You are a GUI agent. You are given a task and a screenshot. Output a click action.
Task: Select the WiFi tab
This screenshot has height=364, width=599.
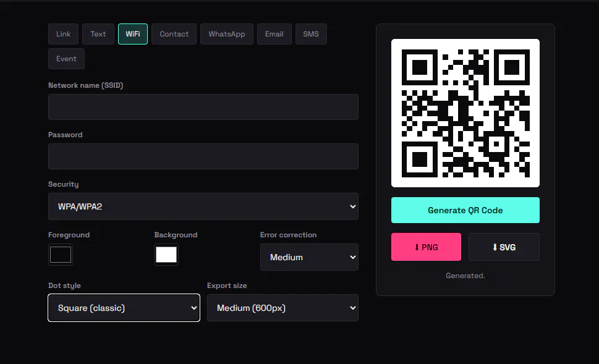point(133,34)
